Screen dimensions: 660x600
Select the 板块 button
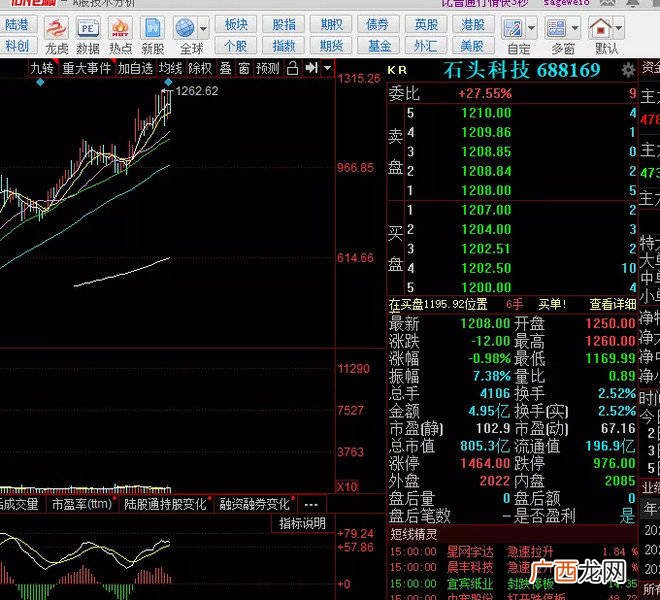(x=236, y=25)
